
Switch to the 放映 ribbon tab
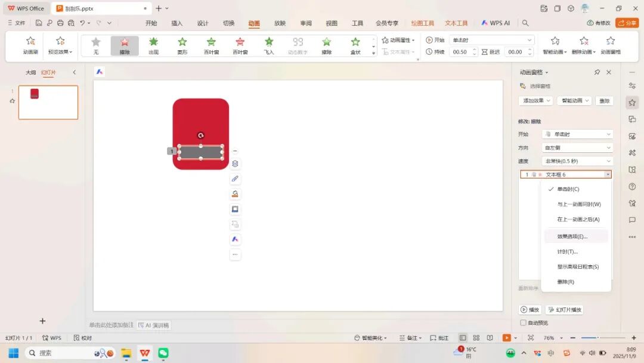pos(279,23)
